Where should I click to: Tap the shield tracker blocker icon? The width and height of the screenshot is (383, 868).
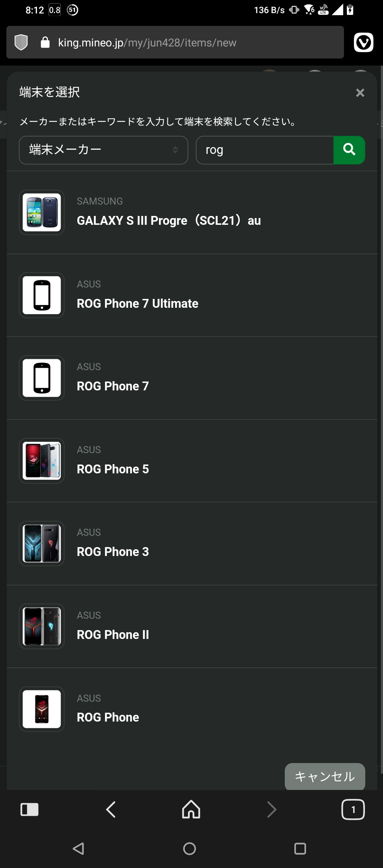tap(21, 43)
